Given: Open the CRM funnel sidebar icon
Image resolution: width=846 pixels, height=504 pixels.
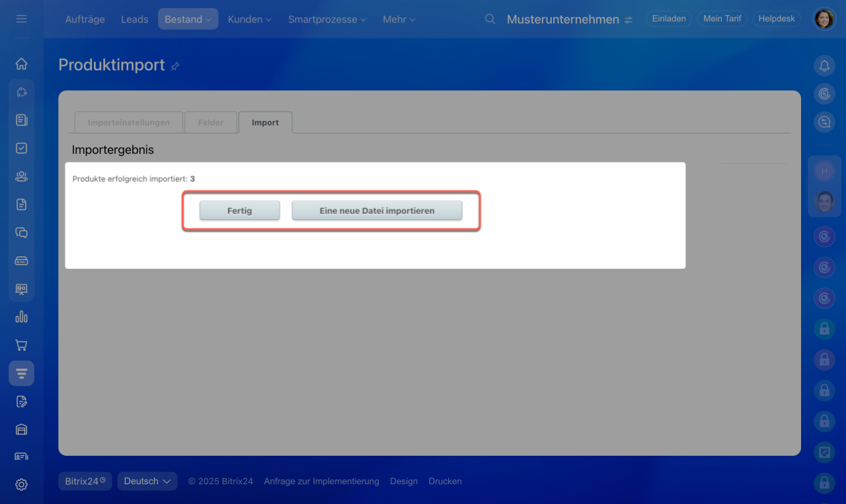Looking at the screenshot, I should (x=21, y=373).
